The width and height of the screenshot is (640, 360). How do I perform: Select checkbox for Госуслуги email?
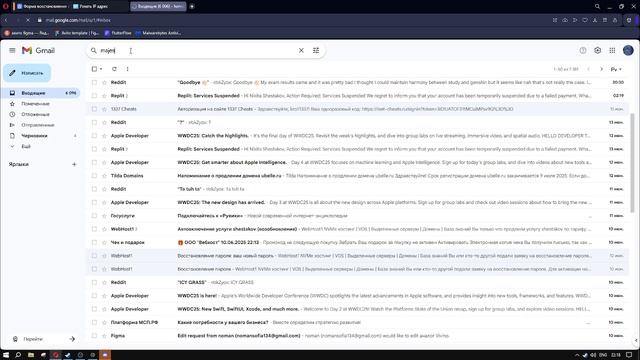94,216
